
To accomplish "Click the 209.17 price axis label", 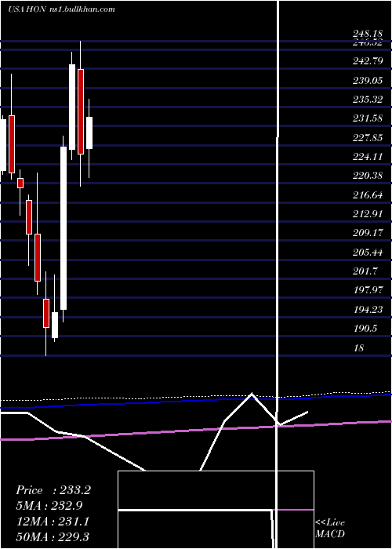I will [368, 233].
